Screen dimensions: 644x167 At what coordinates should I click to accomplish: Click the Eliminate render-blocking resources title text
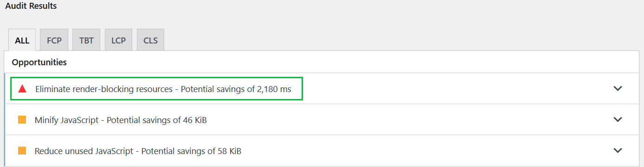tap(104, 89)
